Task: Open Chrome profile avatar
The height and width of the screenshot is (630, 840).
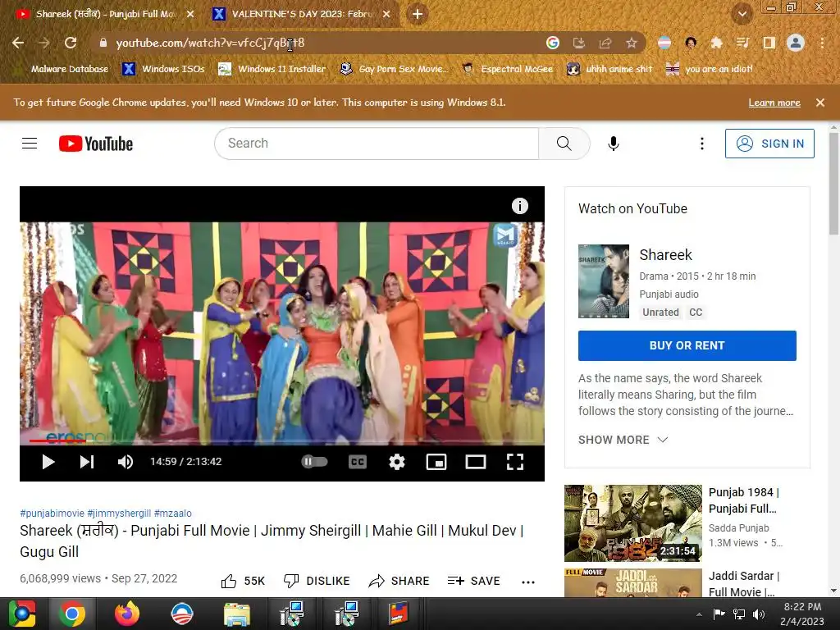Action: click(796, 43)
